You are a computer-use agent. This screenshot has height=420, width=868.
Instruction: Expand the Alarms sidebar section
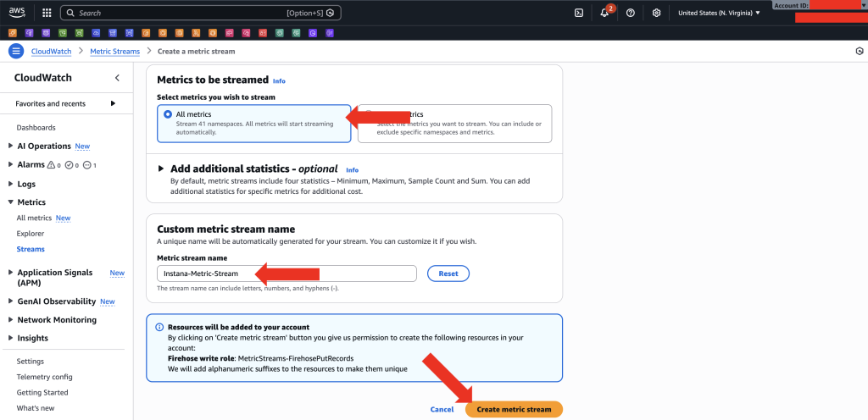point(11,164)
